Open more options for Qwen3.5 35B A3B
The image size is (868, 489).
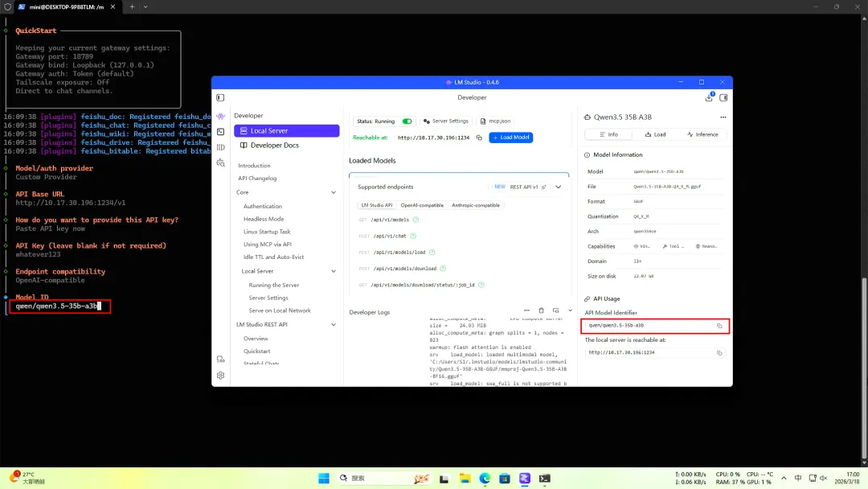723,117
